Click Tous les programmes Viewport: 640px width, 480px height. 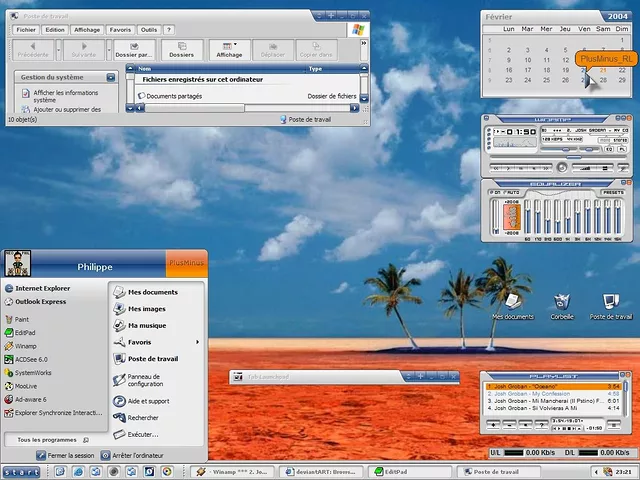click(x=48, y=439)
